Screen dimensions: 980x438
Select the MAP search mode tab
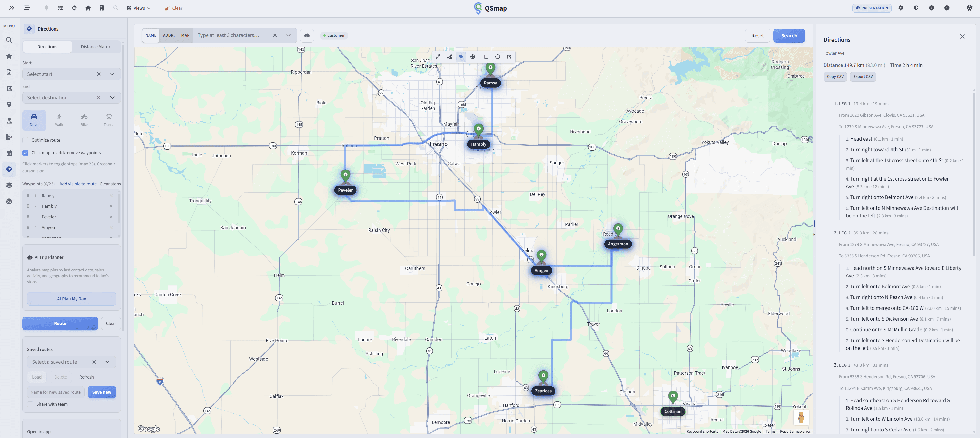click(185, 35)
